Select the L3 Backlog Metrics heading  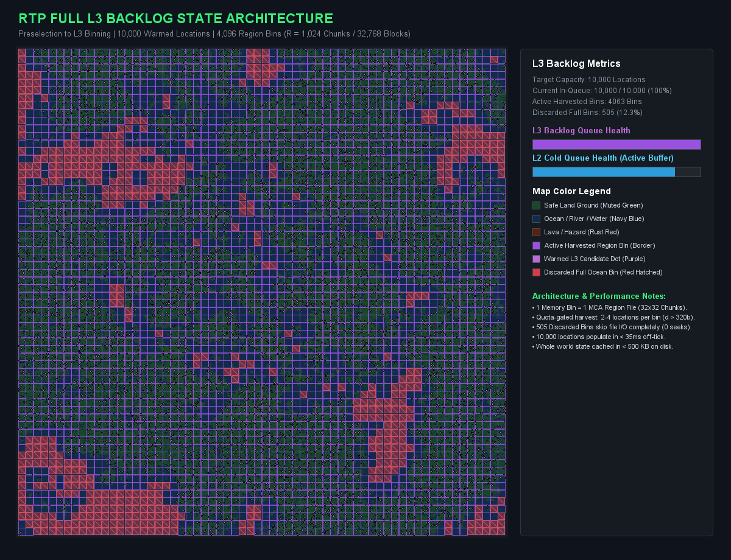click(x=576, y=63)
